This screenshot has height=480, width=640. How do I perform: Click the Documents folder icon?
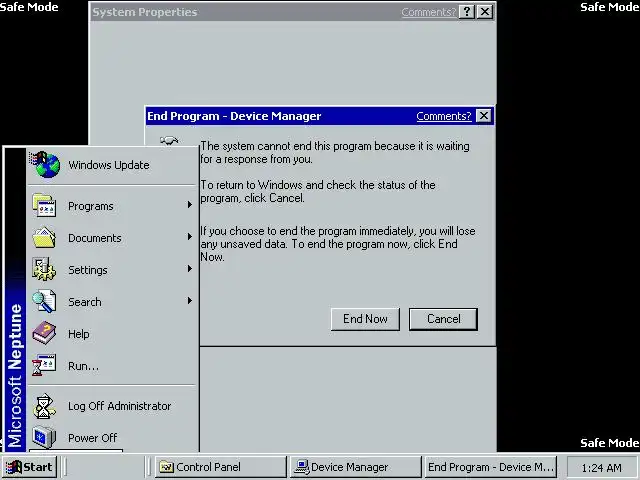pos(44,238)
